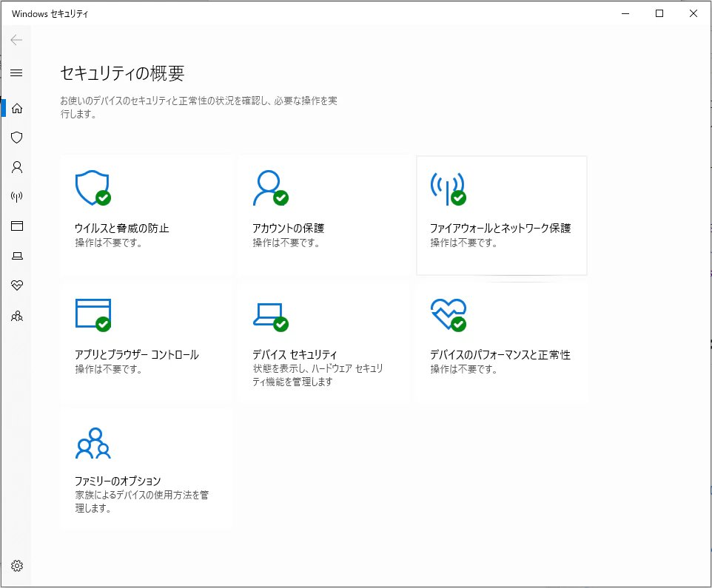Open the hamburger navigation menu

point(16,72)
